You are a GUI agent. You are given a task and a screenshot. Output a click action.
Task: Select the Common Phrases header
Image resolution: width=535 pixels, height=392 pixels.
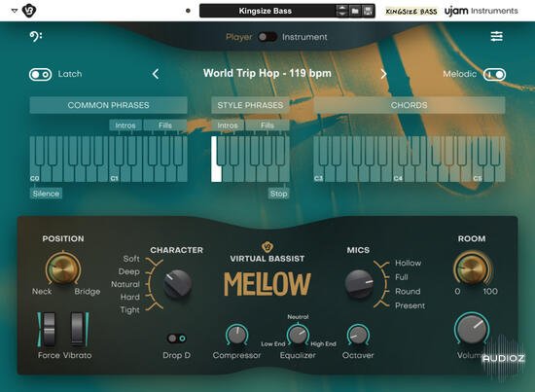point(109,105)
